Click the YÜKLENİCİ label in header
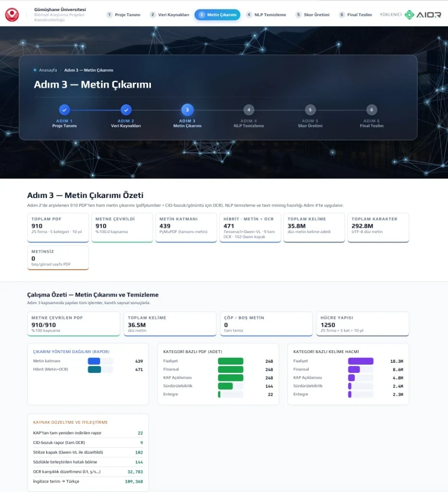 (390, 14)
